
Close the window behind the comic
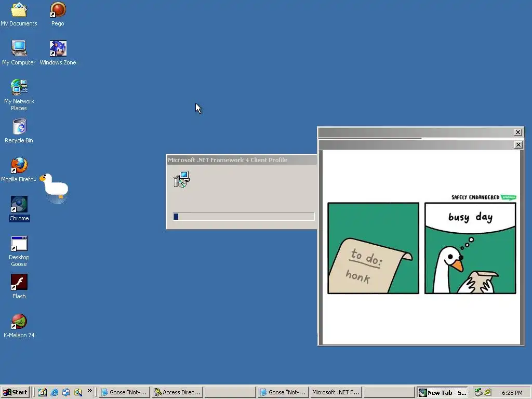coord(518,132)
